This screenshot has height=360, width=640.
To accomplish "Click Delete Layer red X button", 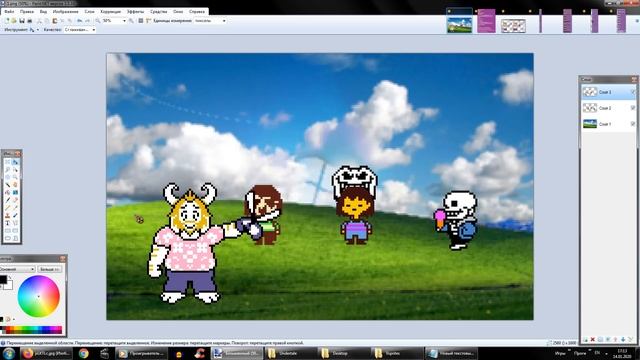I will point(593,340).
